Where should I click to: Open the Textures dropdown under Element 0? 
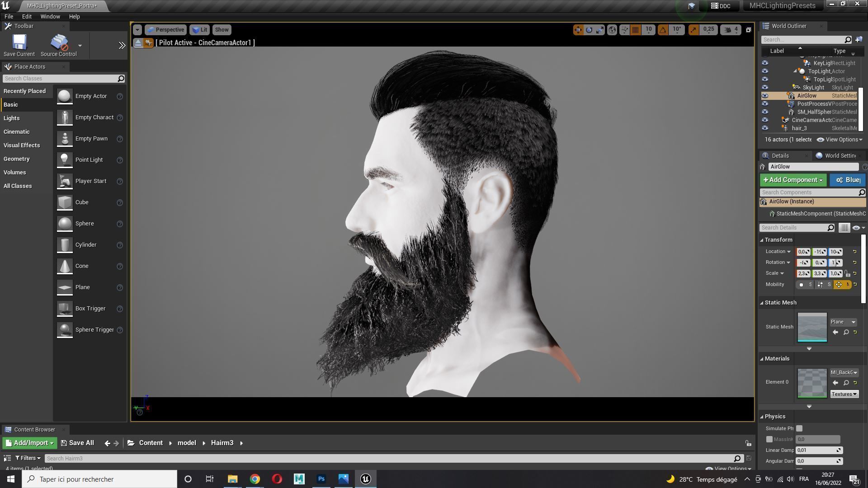pos(844,394)
